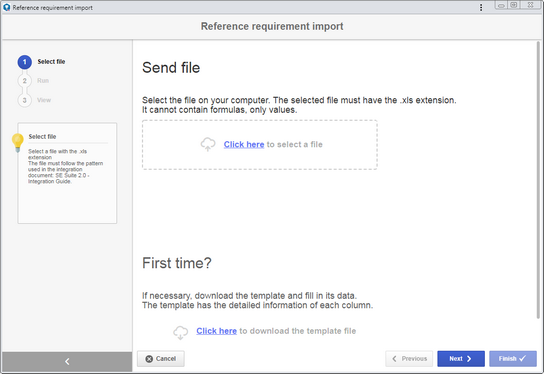Click the Finish button

click(513, 359)
